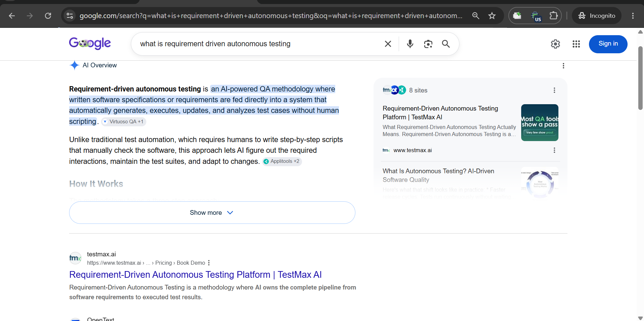
Task: Open the sources panel three-dot menu
Action: point(554,90)
